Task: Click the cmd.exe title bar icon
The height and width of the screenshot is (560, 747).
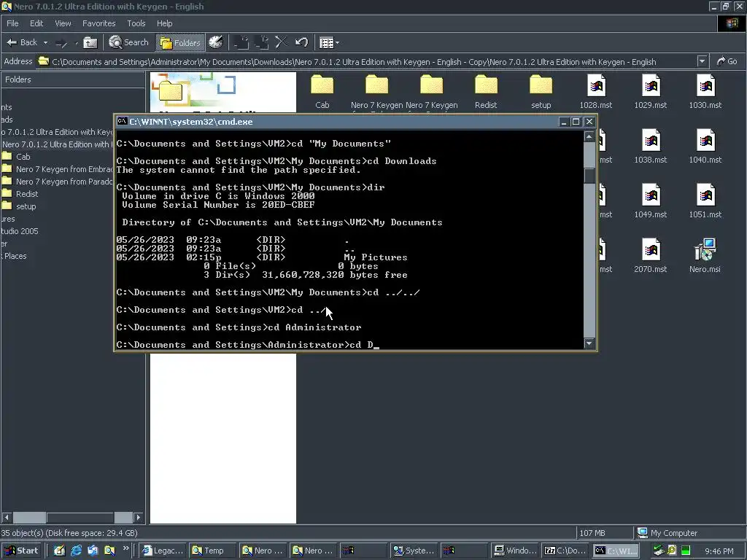Action: (x=123, y=122)
